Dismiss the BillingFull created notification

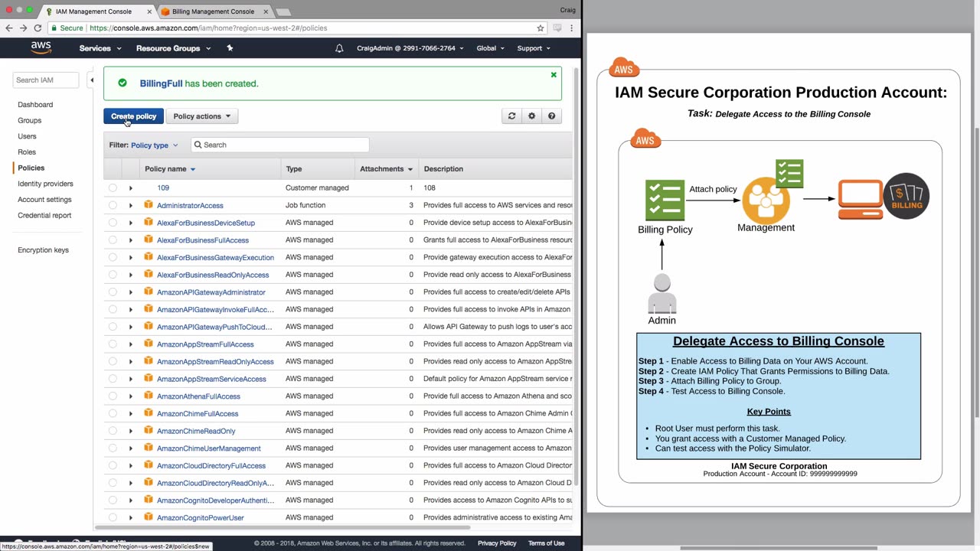554,75
